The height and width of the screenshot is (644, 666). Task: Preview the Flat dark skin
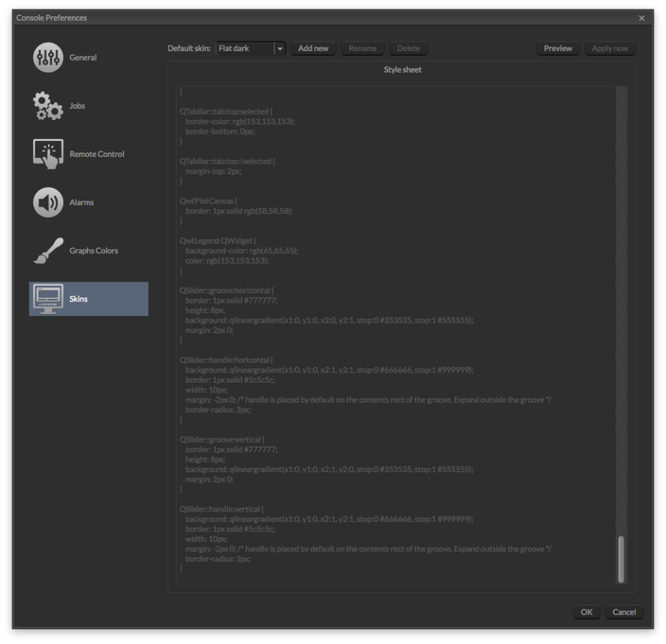(557, 48)
